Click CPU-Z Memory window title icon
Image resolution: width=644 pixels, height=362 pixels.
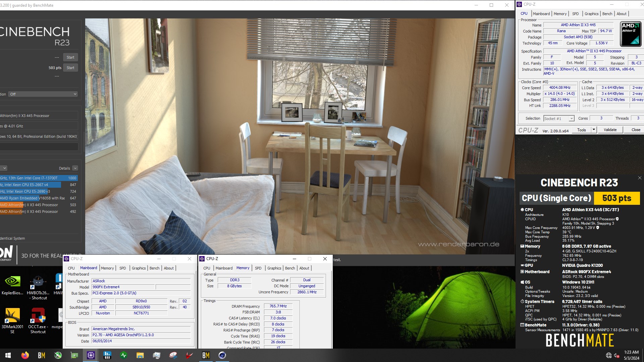coord(202,259)
